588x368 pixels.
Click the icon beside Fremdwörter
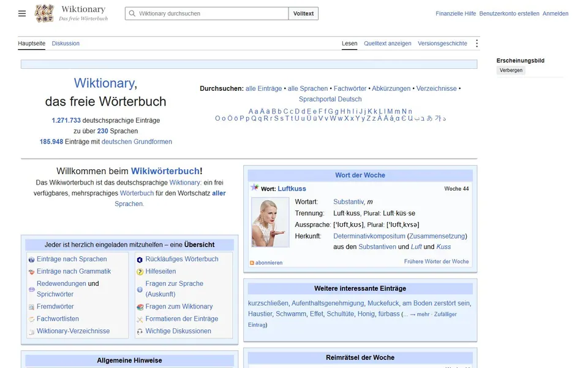point(31,307)
